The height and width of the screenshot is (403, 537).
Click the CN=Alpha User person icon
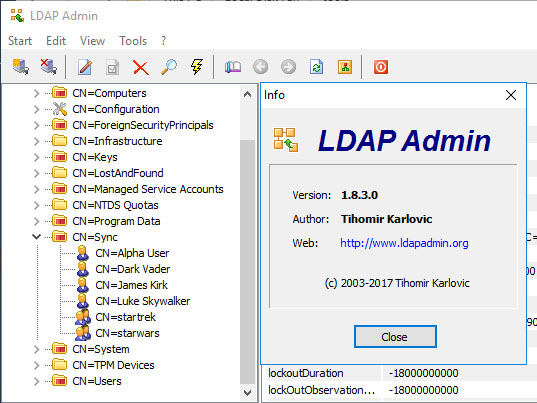click(83, 253)
